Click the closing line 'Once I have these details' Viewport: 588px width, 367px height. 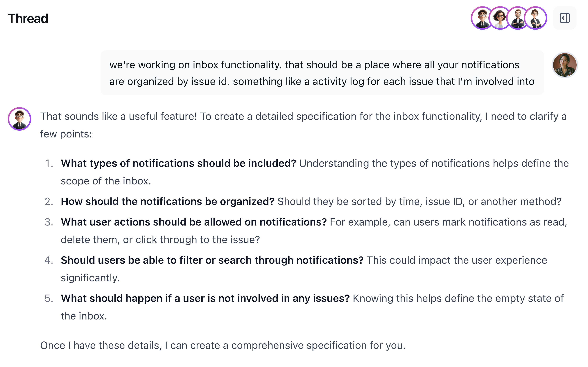pyautogui.click(x=223, y=345)
